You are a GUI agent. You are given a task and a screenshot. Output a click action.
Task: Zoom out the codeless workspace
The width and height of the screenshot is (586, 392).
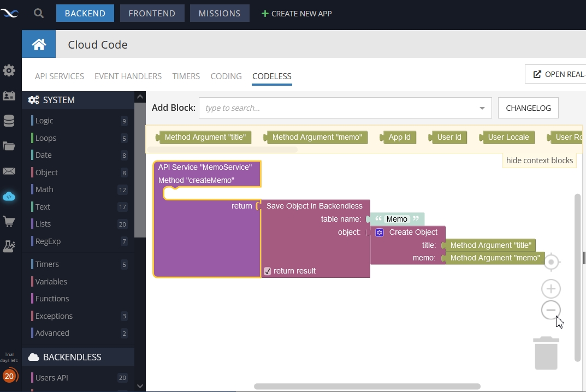tap(551, 310)
